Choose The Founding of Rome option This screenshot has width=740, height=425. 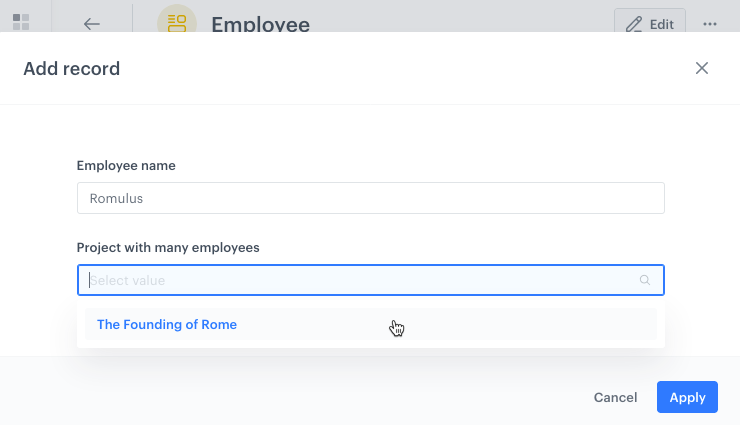[x=167, y=325]
